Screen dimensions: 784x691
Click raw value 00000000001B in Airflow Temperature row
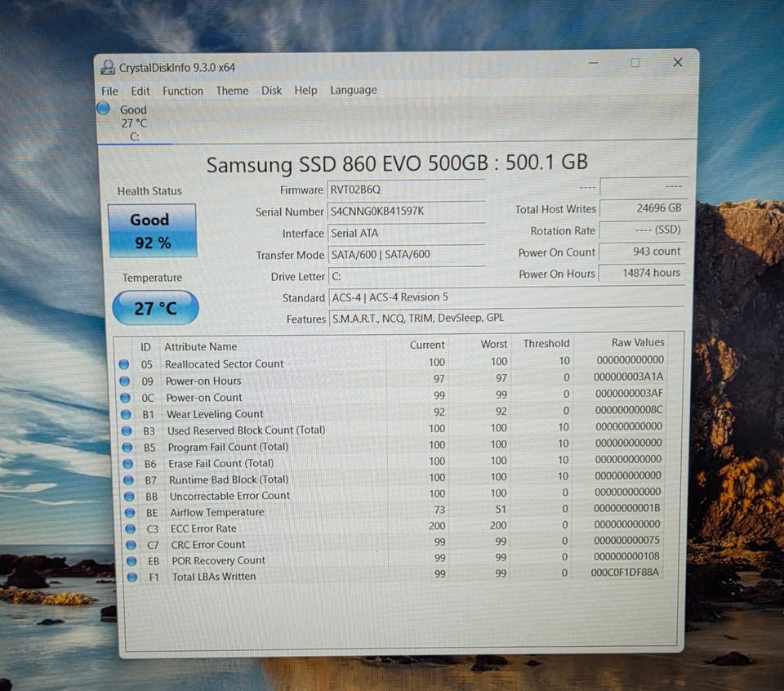pyautogui.click(x=627, y=508)
